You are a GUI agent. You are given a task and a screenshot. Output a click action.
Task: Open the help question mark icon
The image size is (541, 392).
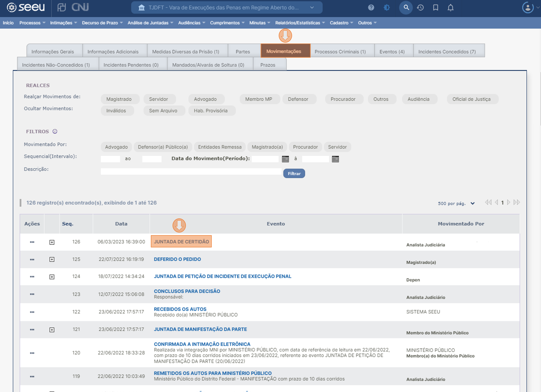tap(371, 8)
